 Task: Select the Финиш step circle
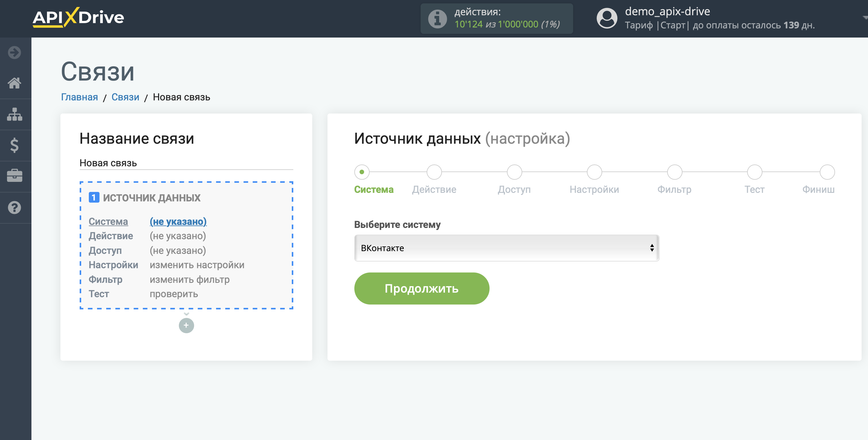[827, 172]
